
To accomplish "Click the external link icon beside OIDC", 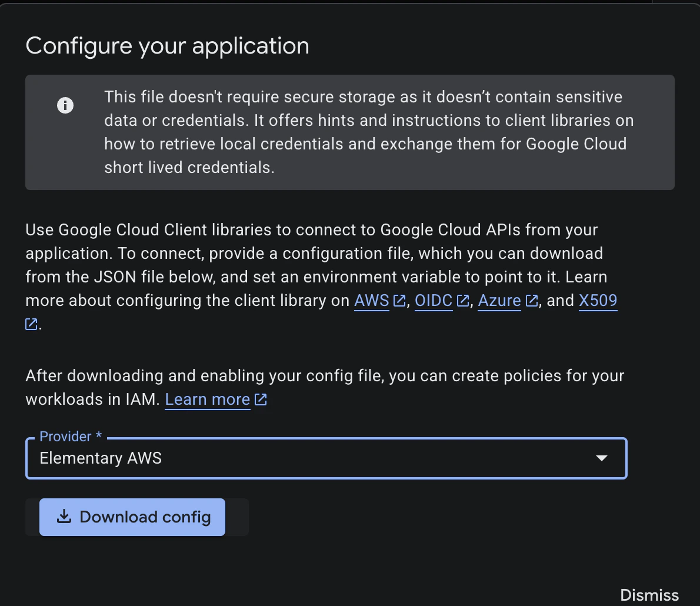I will click(463, 300).
